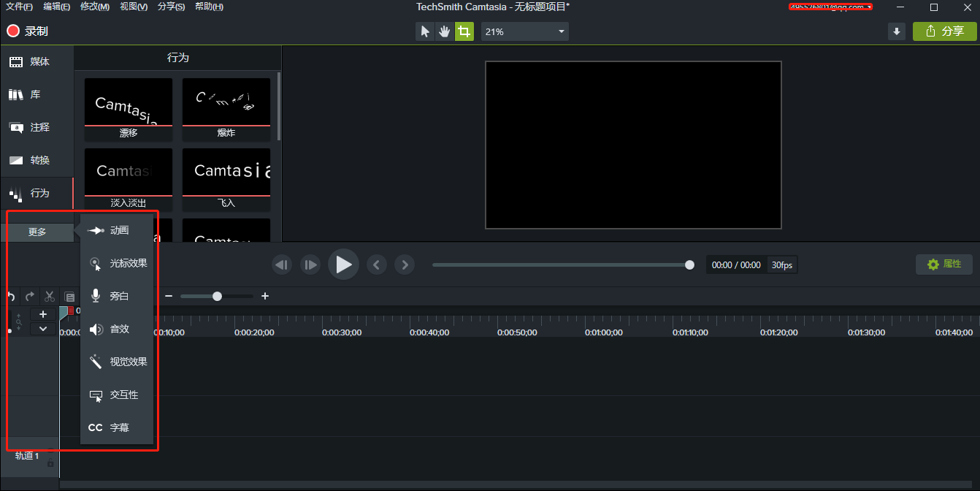Choose 交互性 interactivity from menu
Screen dimensions: 980x491
pos(117,395)
